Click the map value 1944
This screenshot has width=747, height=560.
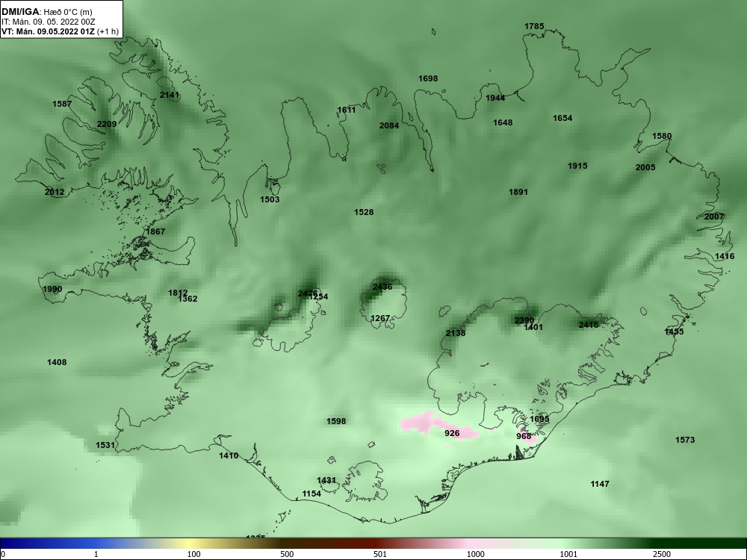pos(495,98)
